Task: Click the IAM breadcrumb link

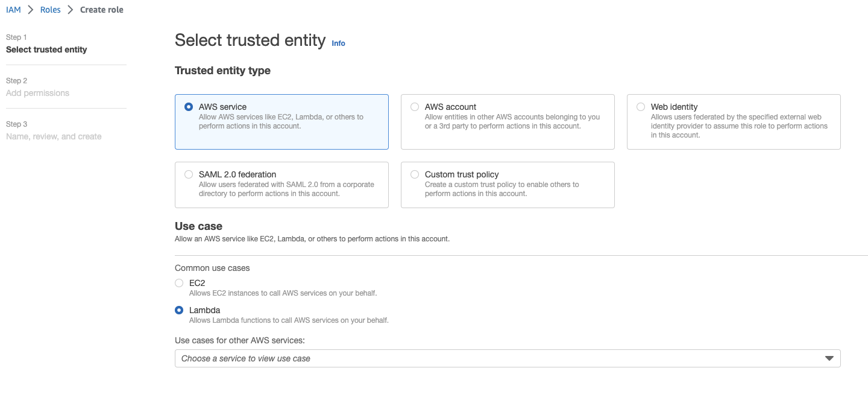Action: (13, 10)
